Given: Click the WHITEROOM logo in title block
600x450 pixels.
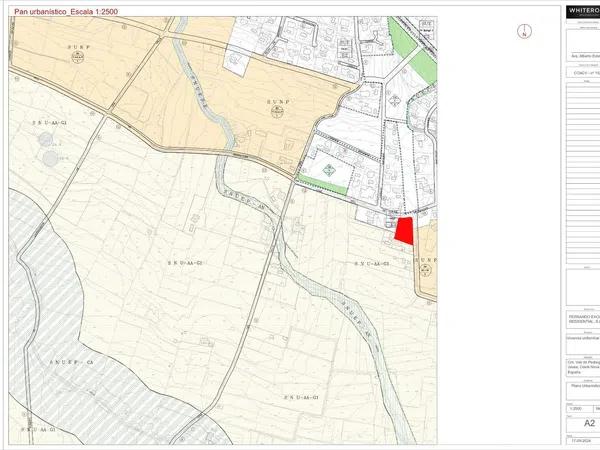Looking at the screenshot, I should 582,12.
